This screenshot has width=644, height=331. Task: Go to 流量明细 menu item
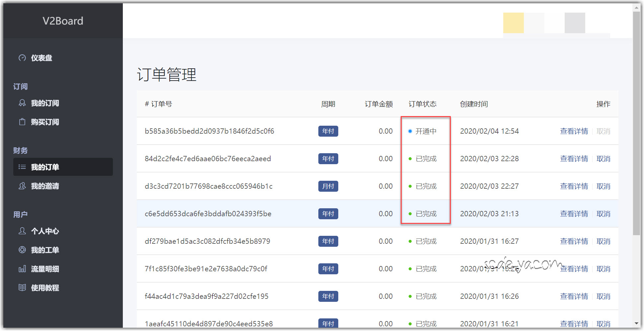coord(45,269)
